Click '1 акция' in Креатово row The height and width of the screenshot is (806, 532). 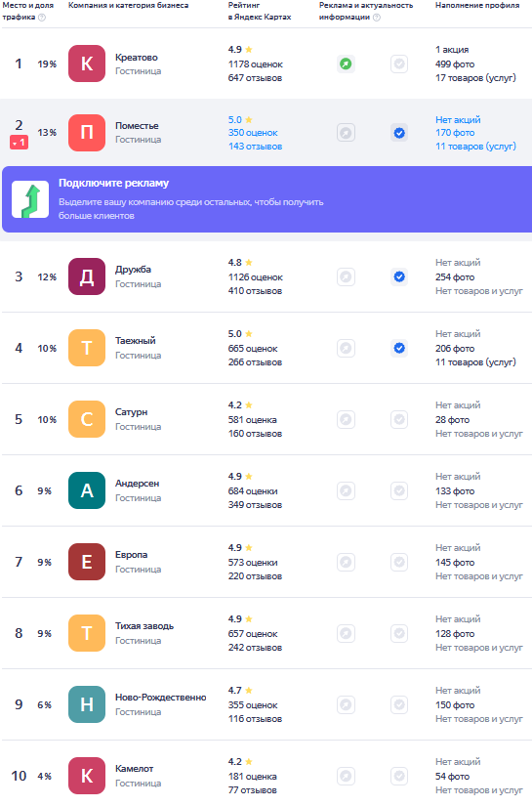pos(452,50)
